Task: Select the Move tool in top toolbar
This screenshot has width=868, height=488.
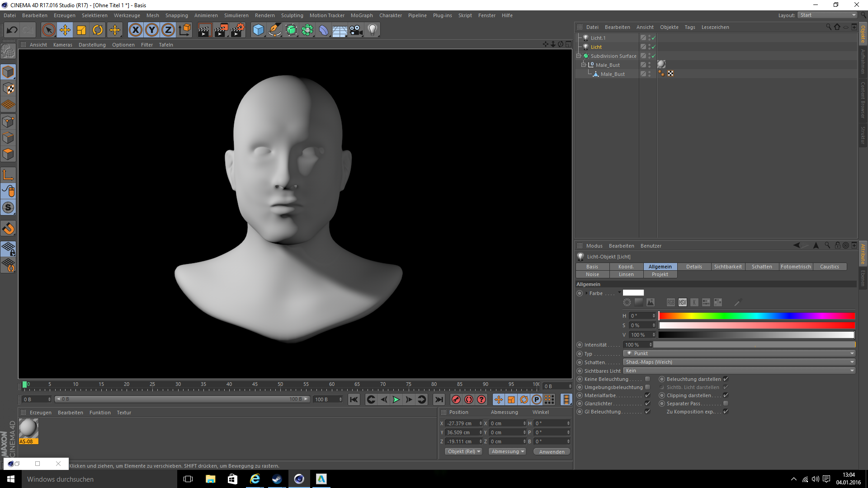Action: [x=65, y=30]
